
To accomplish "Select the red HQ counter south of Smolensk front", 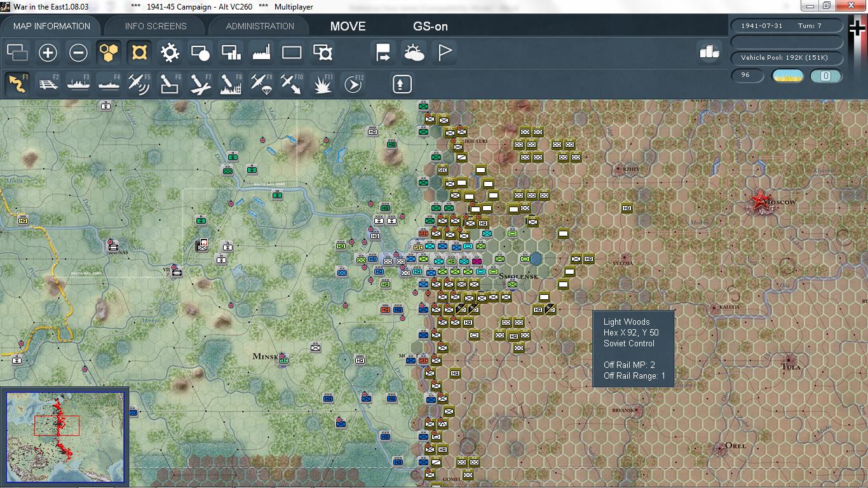I will (x=386, y=309).
